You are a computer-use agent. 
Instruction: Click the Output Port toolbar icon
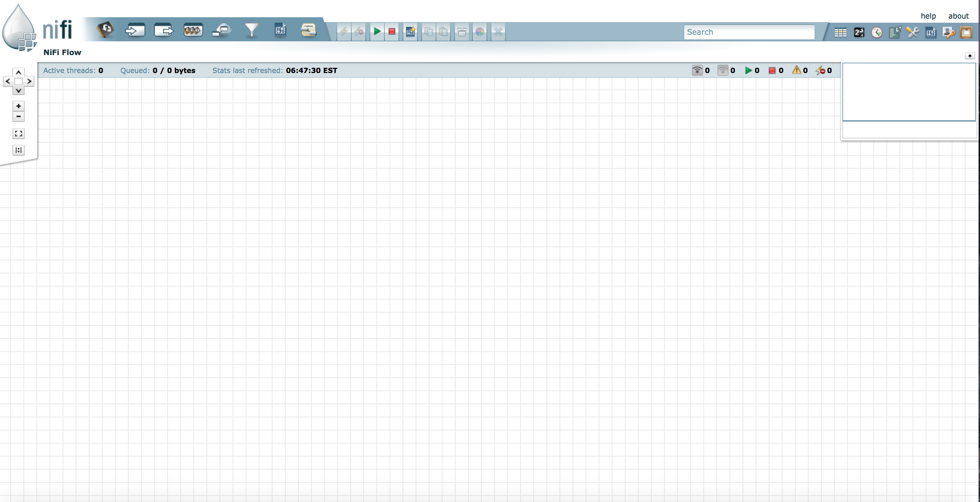coord(163,30)
